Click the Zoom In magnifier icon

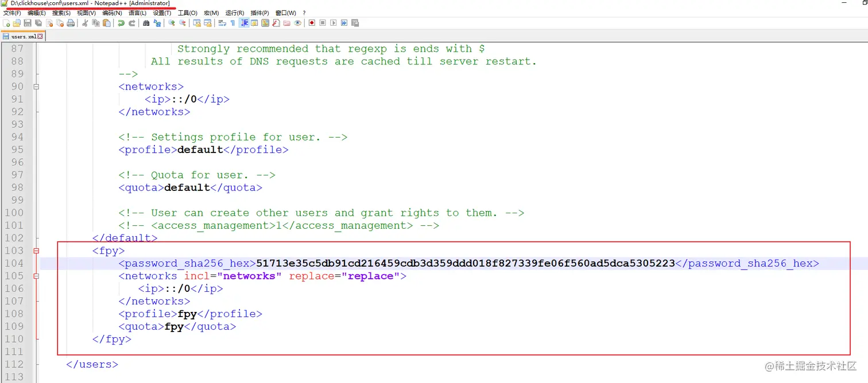(x=172, y=23)
